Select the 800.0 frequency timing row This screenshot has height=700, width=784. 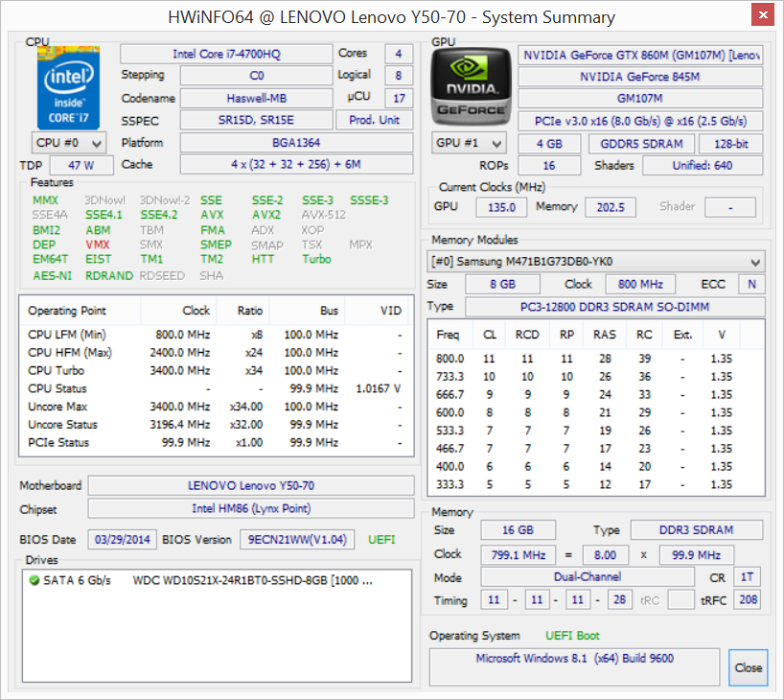click(596, 359)
